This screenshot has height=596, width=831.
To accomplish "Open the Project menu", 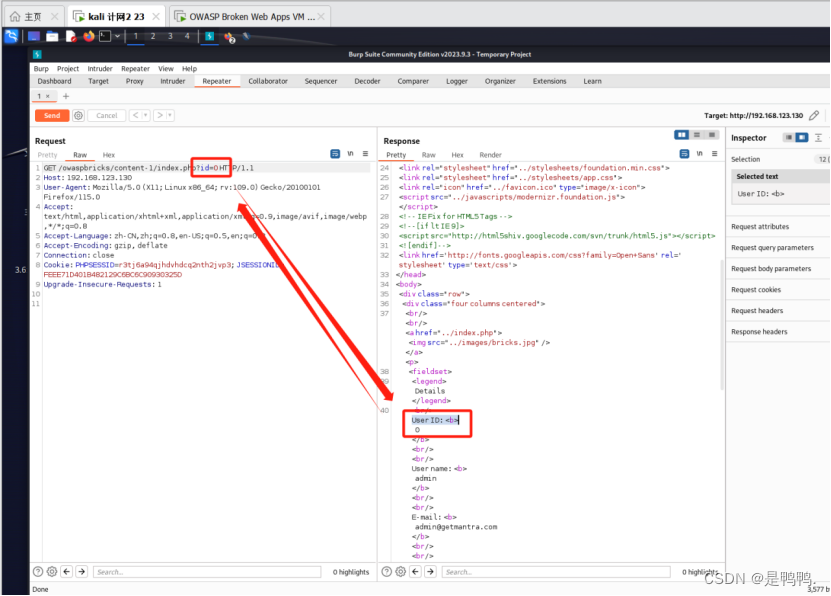I will pos(68,69).
